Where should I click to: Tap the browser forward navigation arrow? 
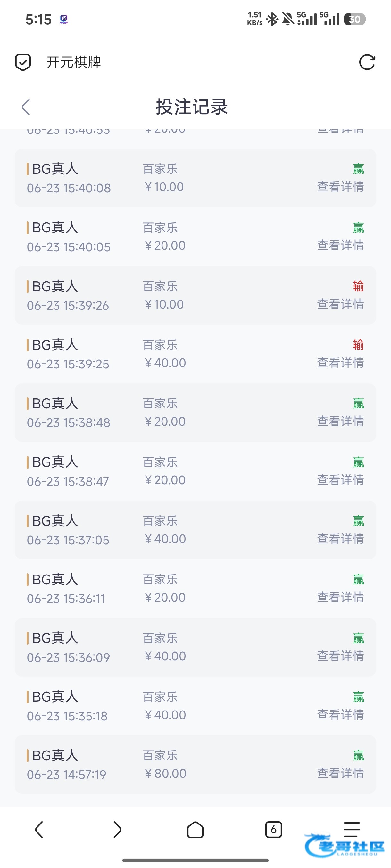pos(117,830)
